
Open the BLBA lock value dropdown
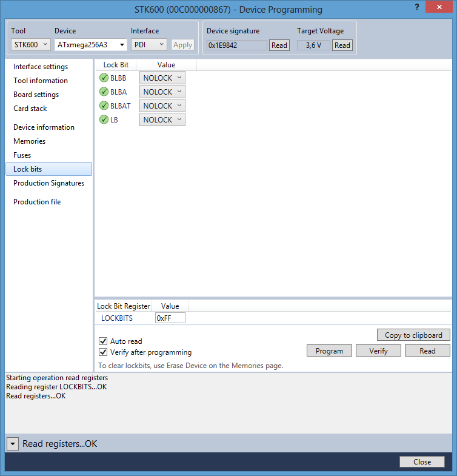[x=162, y=92]
